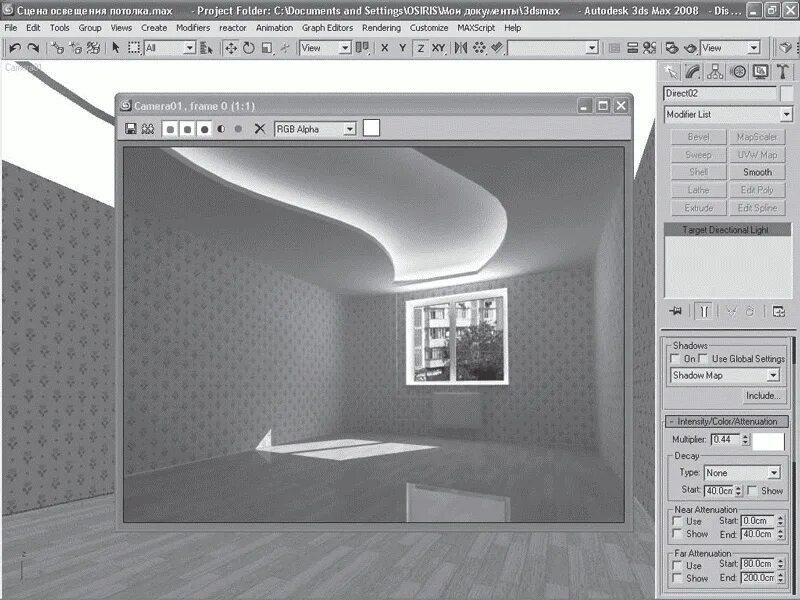Open the Motion command panel tab
800x600 pixels.
(x=738, y=72)
